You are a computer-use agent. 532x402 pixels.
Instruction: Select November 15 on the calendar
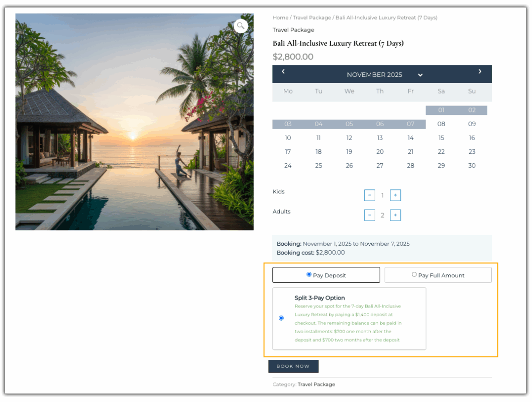[x=441, y=138]
